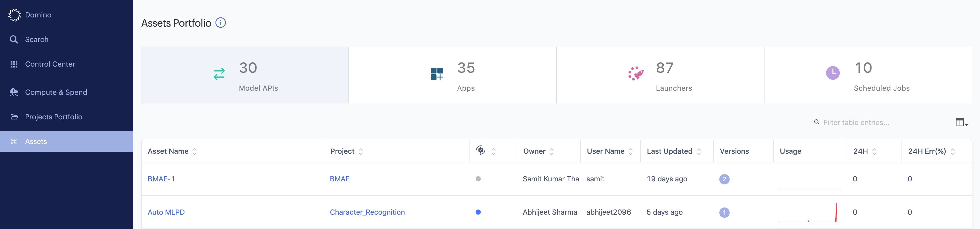Click the status column header icon

481,150
